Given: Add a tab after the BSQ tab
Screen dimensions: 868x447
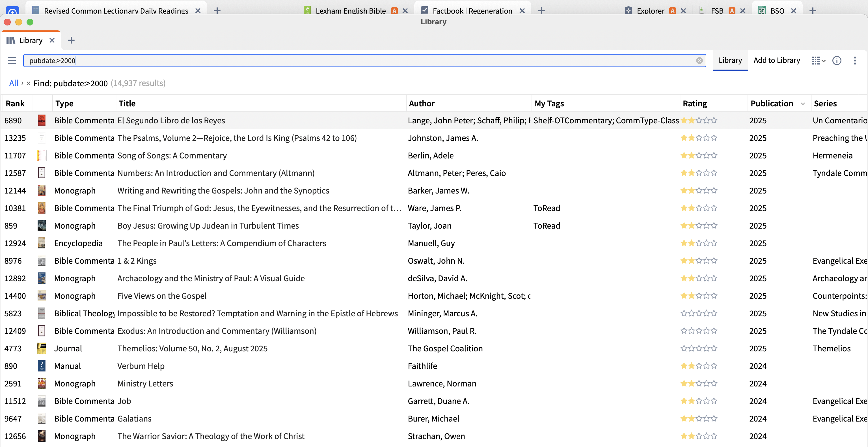Looking at the screenshot, I should tap(813, 11).
